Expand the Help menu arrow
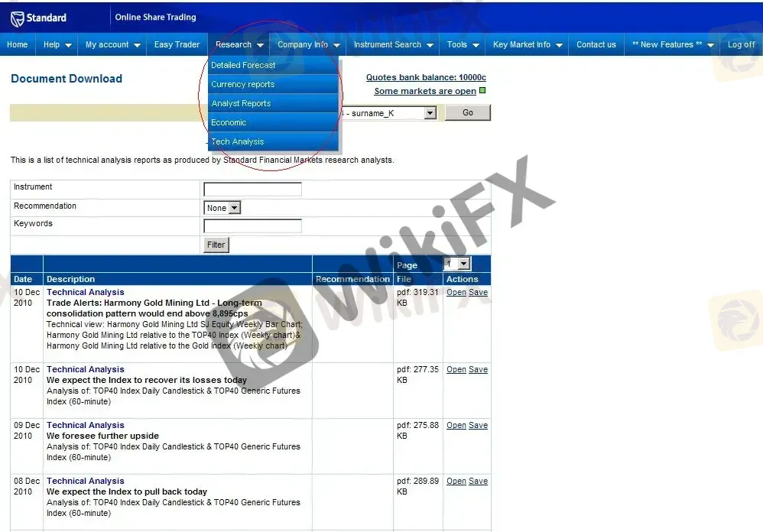The width and height of the screenshot is (763, 532). coord(68,45)
